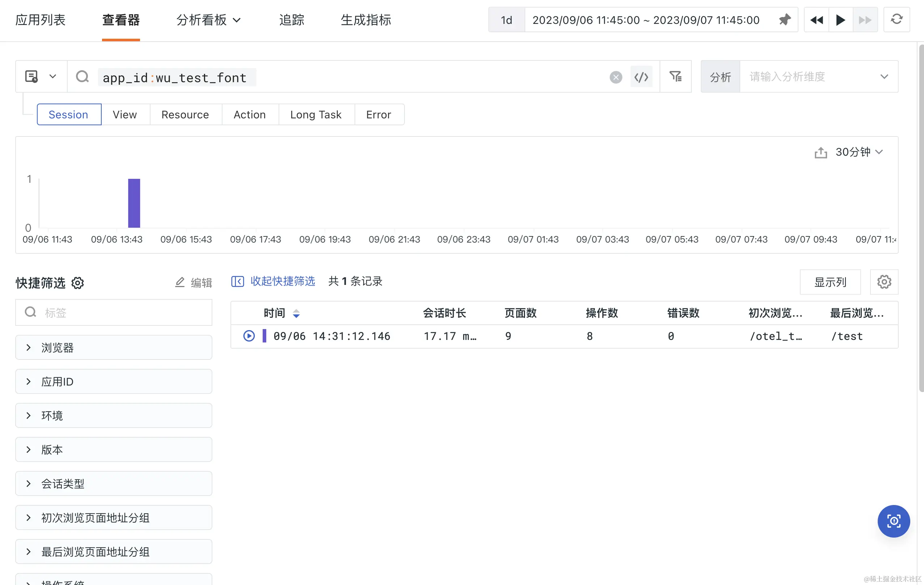Click the 分析 label button

720,76
